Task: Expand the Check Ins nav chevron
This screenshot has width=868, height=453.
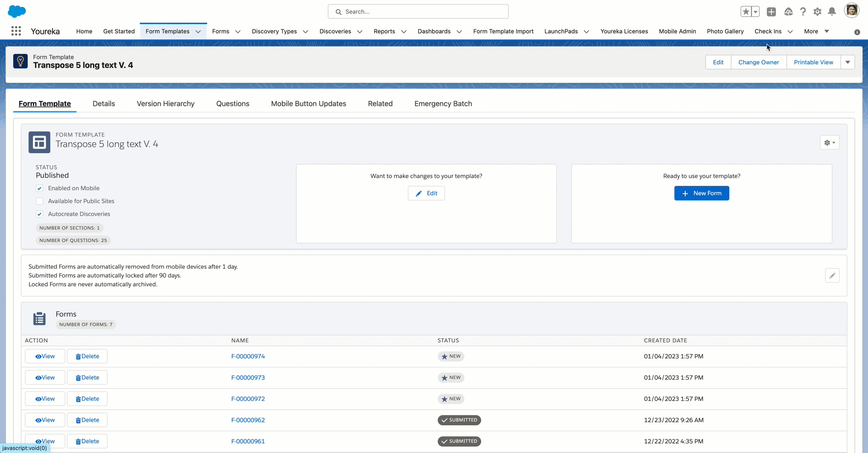Action: pos(790,32)
